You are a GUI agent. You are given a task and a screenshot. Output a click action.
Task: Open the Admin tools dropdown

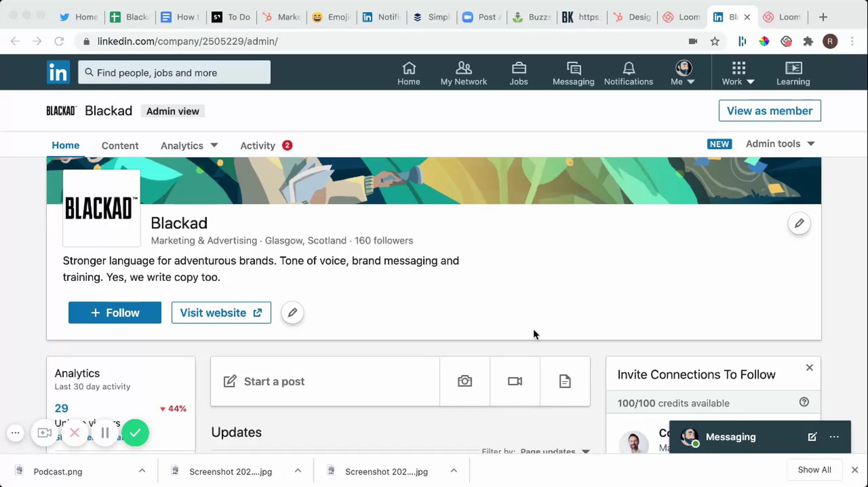[780, 144]
